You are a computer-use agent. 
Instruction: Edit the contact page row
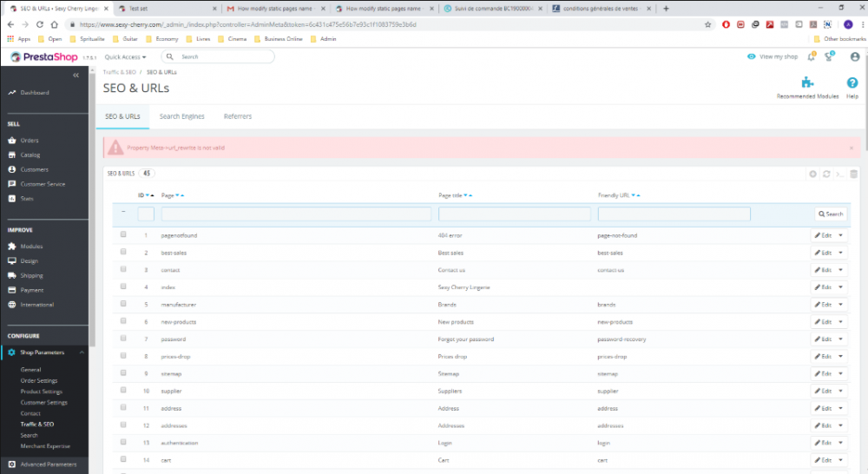[823, 270]
